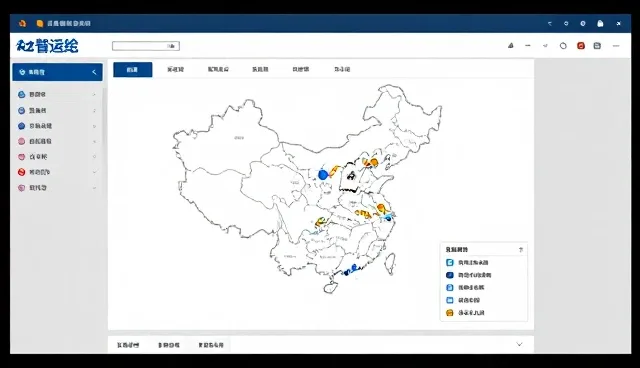Viewport: 640px width, 368px height.
Task: Click the white lock icon in the title bar
Action: point(600,24)
